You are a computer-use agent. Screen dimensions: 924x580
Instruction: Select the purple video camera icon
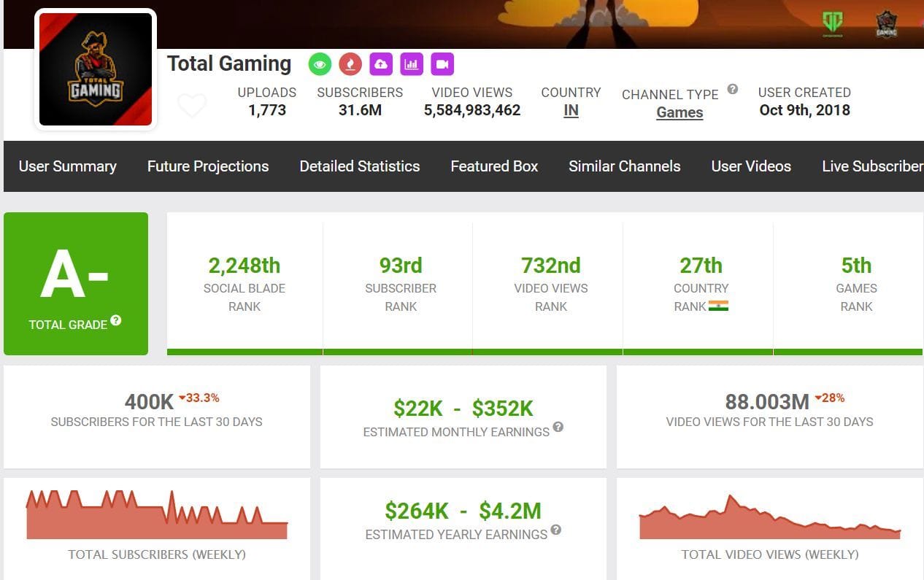tap(442, 64)
